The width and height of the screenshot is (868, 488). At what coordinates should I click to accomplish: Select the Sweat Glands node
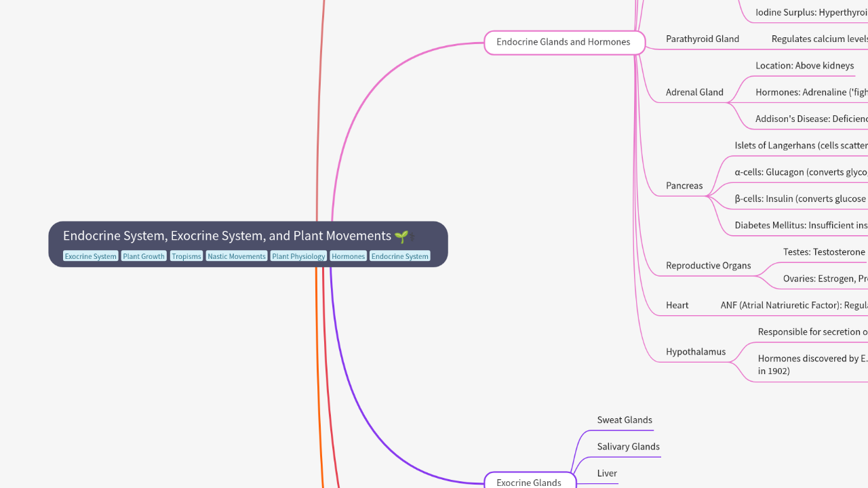(625, 420)
